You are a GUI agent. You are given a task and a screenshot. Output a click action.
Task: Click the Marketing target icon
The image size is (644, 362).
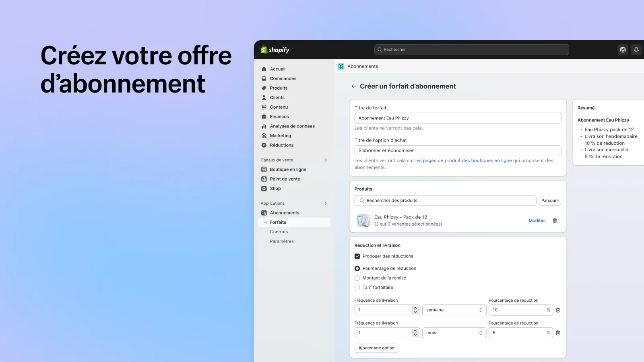264,136
